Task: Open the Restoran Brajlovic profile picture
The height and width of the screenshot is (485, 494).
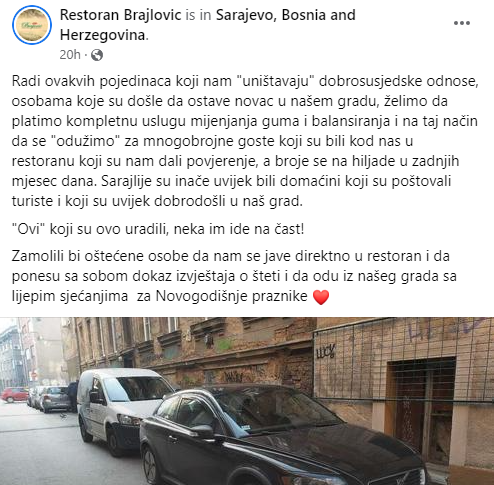Action: pyautogui.click(x=32, y=25)
